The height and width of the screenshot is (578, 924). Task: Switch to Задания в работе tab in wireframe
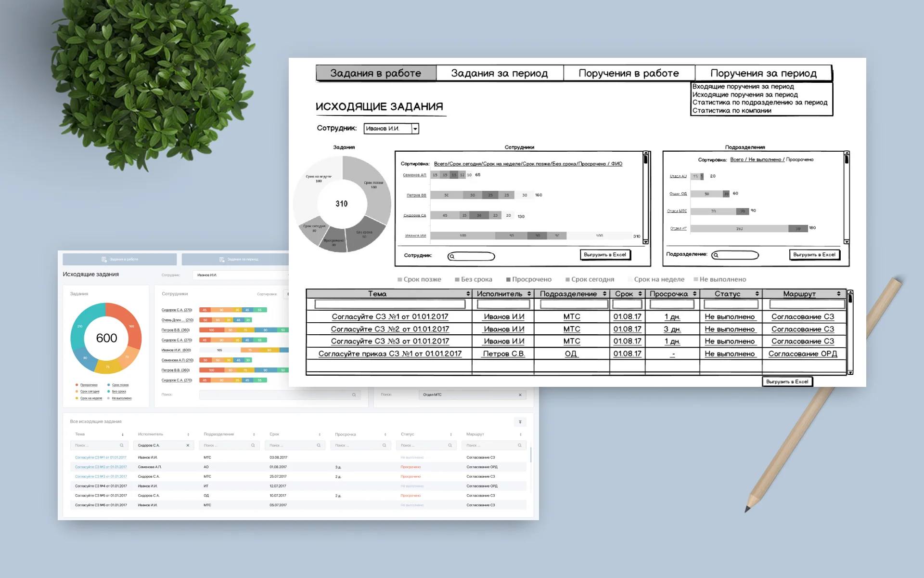pyautogui.click(x=376, y=73)
